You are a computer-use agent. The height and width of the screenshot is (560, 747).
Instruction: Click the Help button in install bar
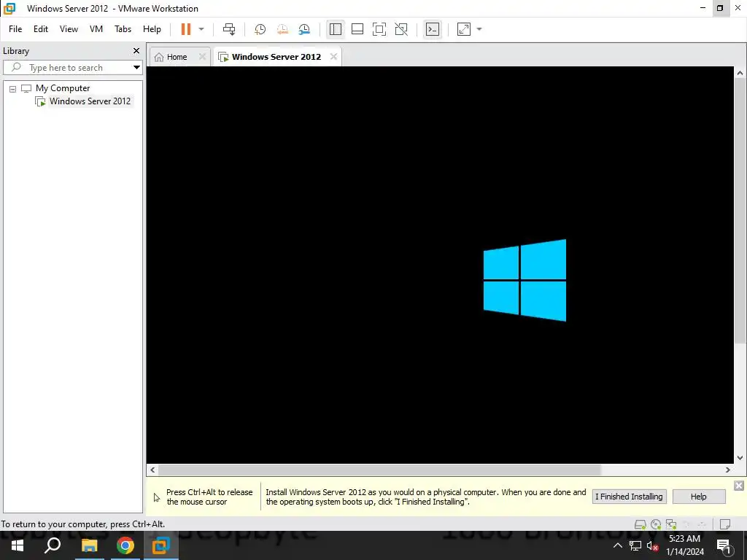698,497
